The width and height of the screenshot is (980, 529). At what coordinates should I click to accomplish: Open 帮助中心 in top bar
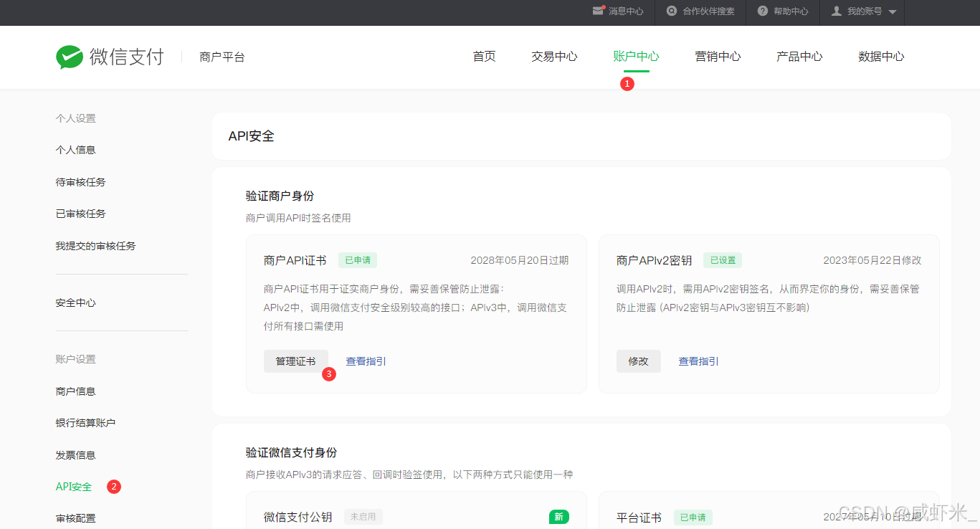pyautogui.click(x=791, y=11)
